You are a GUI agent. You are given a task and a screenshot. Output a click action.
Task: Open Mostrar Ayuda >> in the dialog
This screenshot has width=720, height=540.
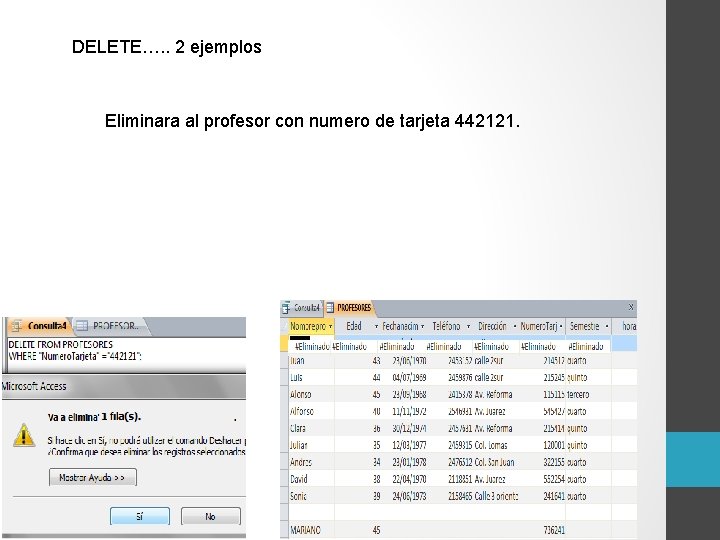[93, 478]
